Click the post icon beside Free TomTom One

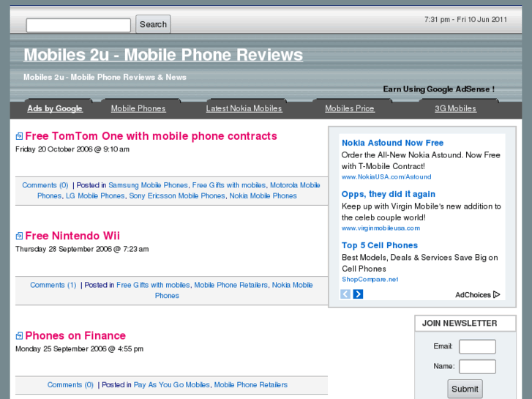tap(19, 136)
